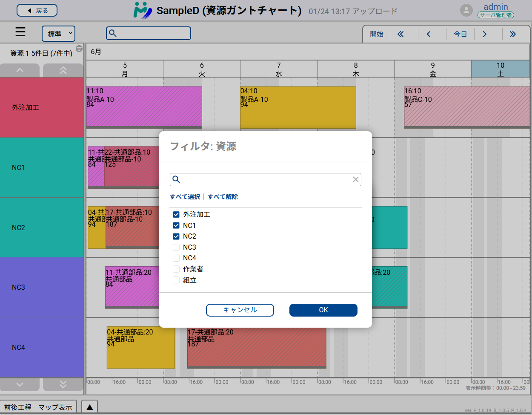Jump to last period with double-right arrow

[x=512, y=34]
